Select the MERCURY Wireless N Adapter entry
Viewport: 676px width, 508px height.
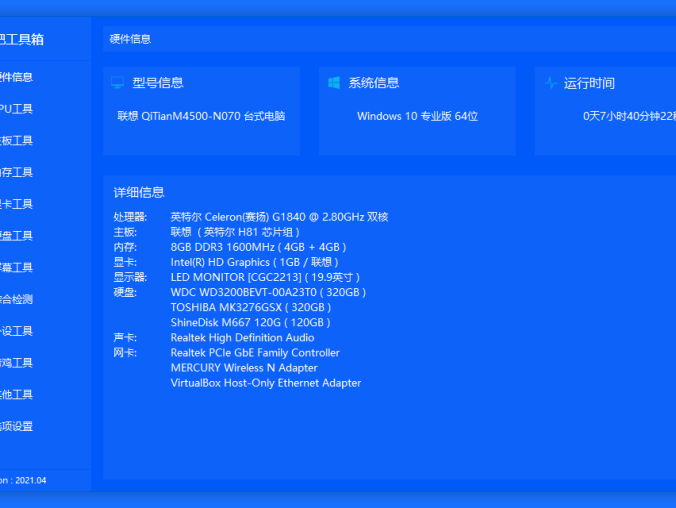click(244, 368)
